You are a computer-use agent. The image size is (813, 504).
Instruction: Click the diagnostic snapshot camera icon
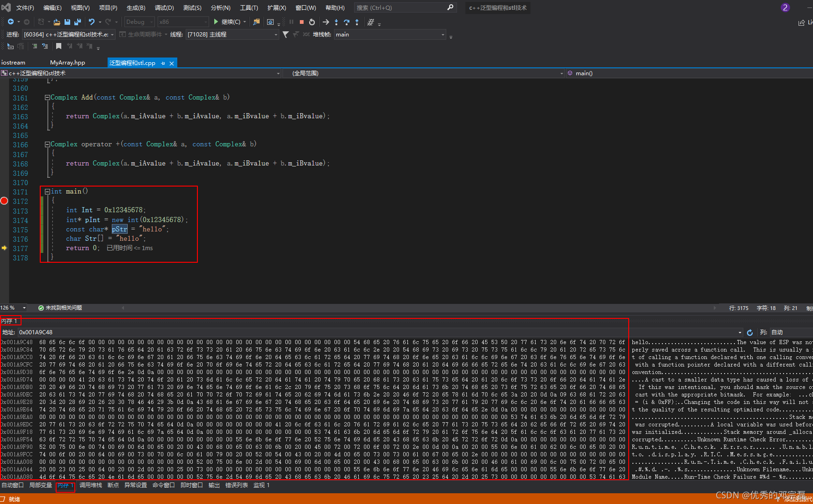point(270,22)
